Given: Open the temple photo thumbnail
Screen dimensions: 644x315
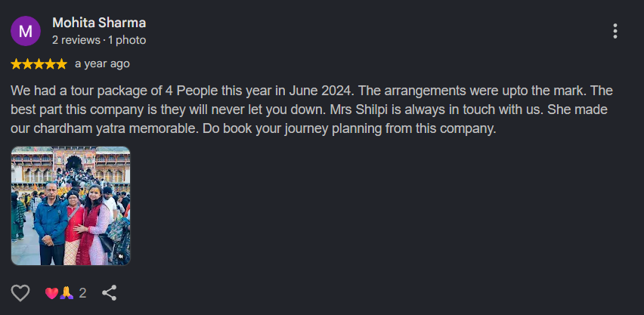Looking at the screenshot, I should [70, 205].
